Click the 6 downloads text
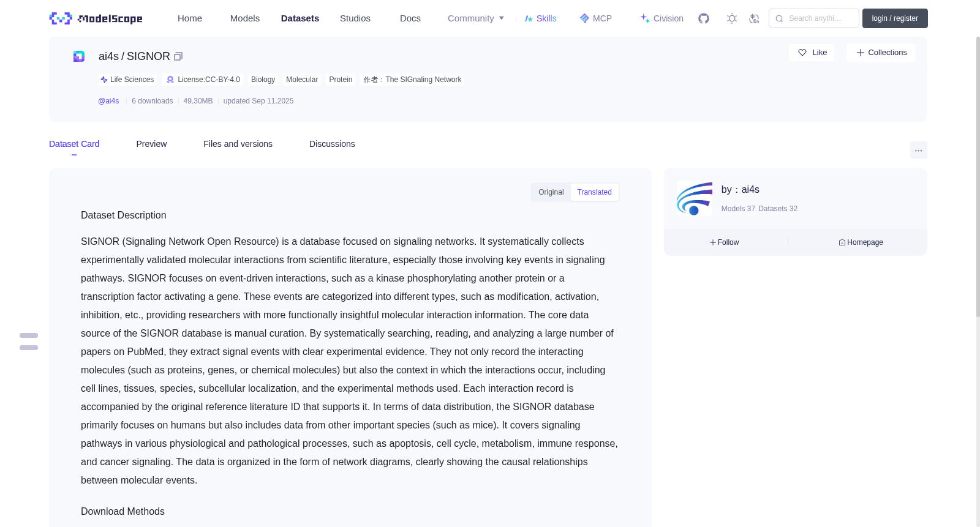This screenshot has width=980, height=527. tap(153, 101)
